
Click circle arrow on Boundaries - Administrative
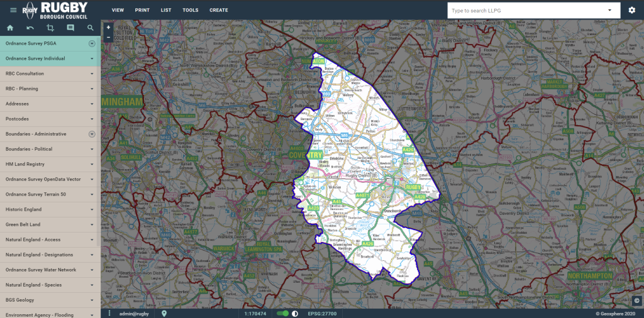click(x=92, y=134)
